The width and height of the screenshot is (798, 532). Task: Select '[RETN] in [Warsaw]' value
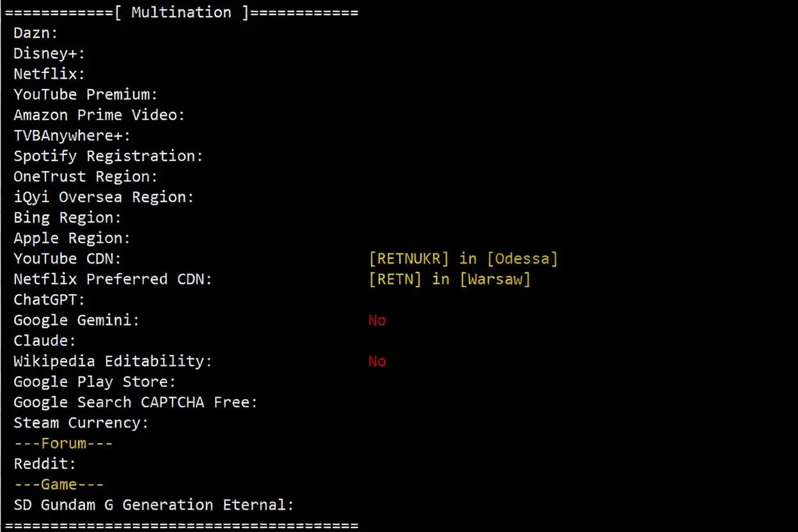(x=450, y=279)
